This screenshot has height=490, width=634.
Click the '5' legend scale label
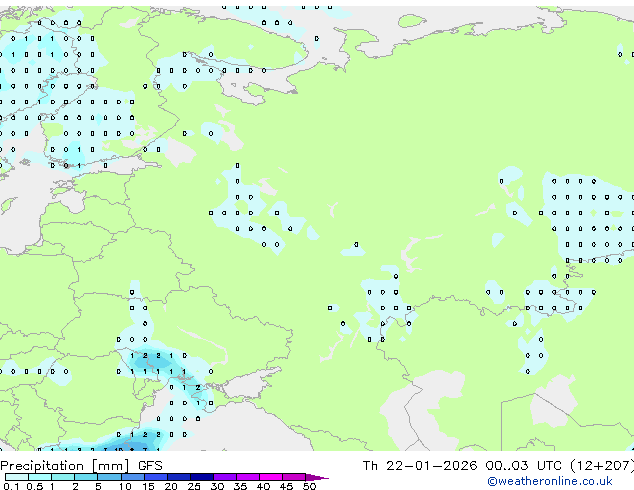tap(98, 486)
